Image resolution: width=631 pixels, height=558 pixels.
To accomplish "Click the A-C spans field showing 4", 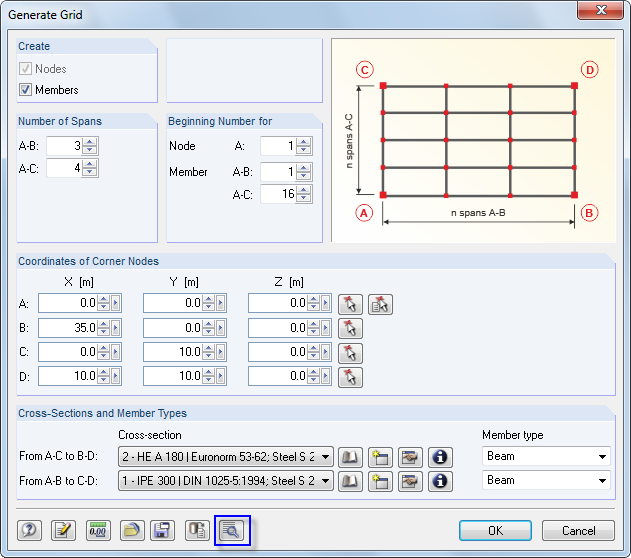I will tap(64, 168).
